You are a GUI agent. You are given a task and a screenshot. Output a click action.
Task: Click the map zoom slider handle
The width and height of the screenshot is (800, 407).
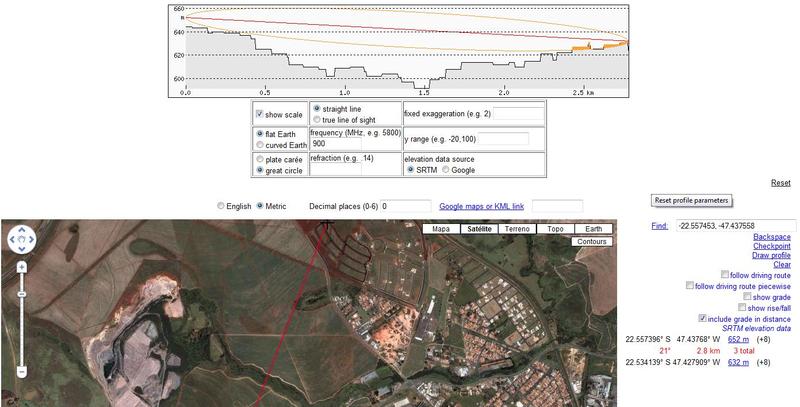[22, 294]
